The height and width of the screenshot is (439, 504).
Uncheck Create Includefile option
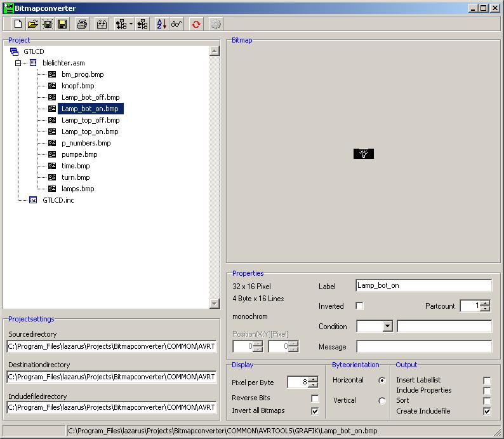pyautogui.click(x=487, y=411)
